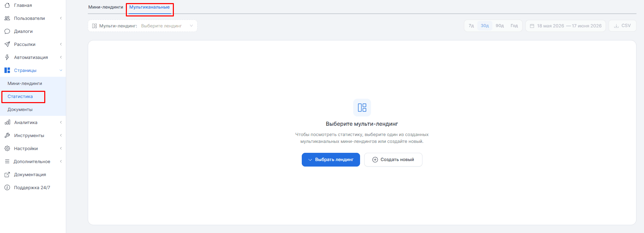The width and height of the screenshot is (644, 233).
Task: Click the lightning bolt icon beside Автоматизация
Action: pyautogui.click(x=7, y=57)
